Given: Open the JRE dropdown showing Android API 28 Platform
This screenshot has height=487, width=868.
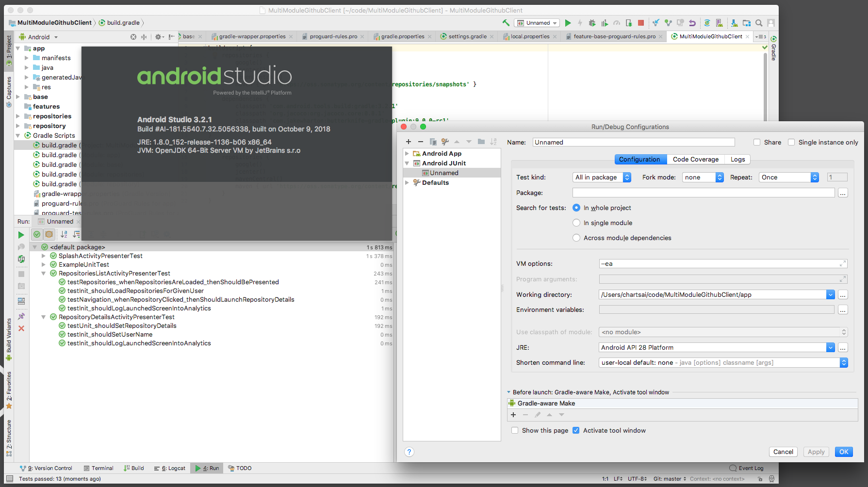Looking at the screenshot, I should pos(830,348).
